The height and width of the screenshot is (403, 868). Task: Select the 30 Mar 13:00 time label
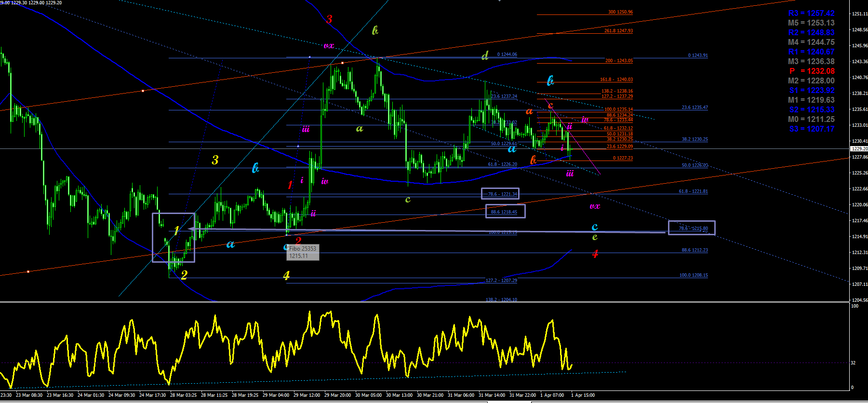399,395
